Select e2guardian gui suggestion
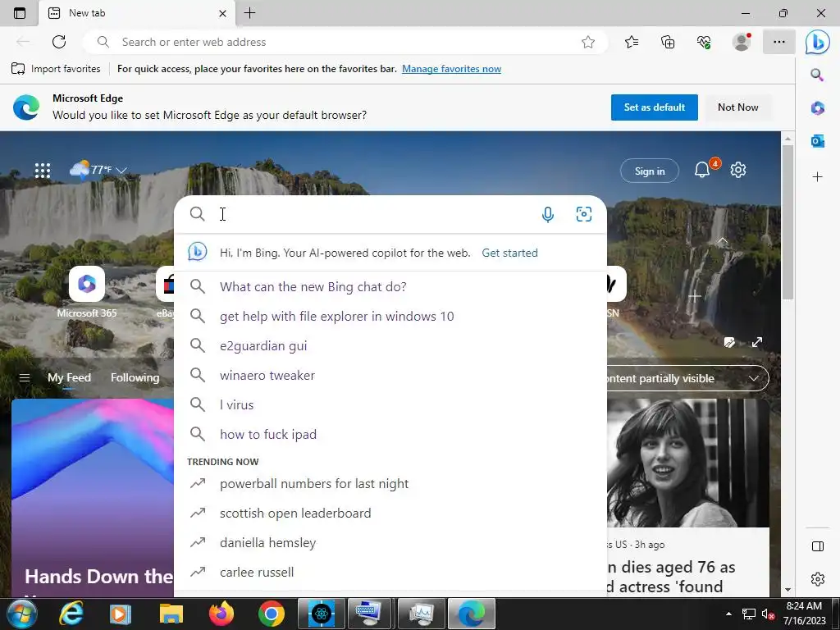Screen dimensions: 840x630 coord(390,345)
